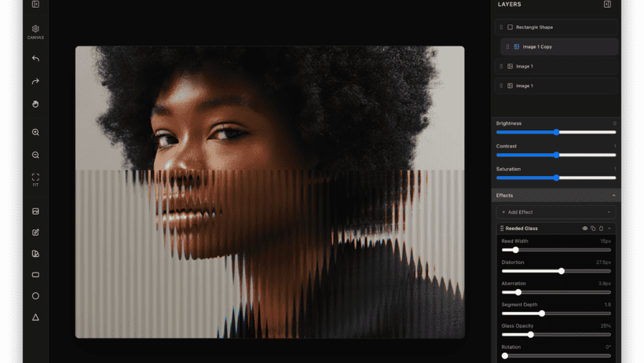Click the Saturation label
The image size is (644, 363).
coord(508,169)
